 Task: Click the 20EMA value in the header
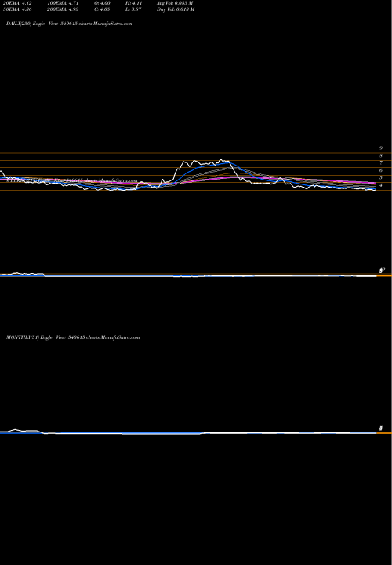(16, 3)
